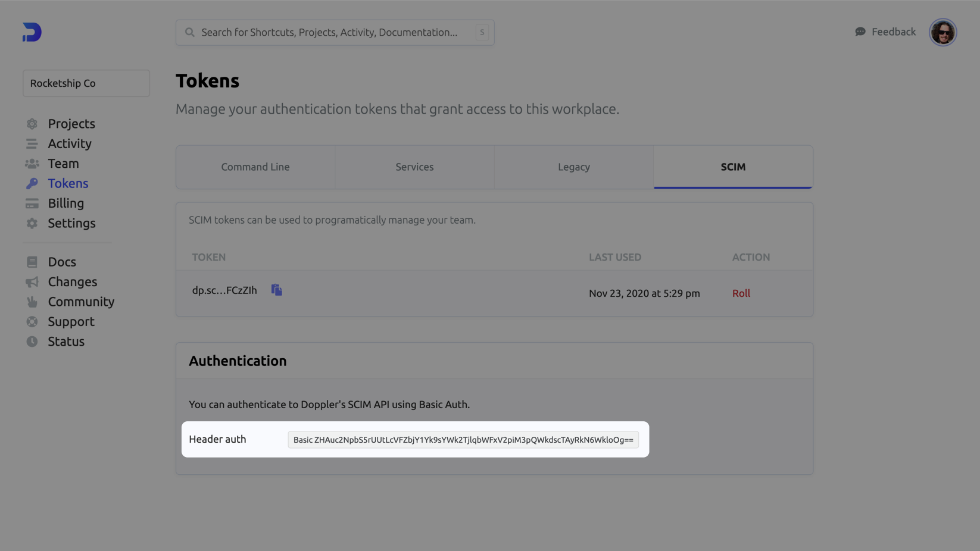Image resolution: width=980 pixels, height=551 pixels.
Task: Open Docs link in sidebar
Action: point(62,262)
